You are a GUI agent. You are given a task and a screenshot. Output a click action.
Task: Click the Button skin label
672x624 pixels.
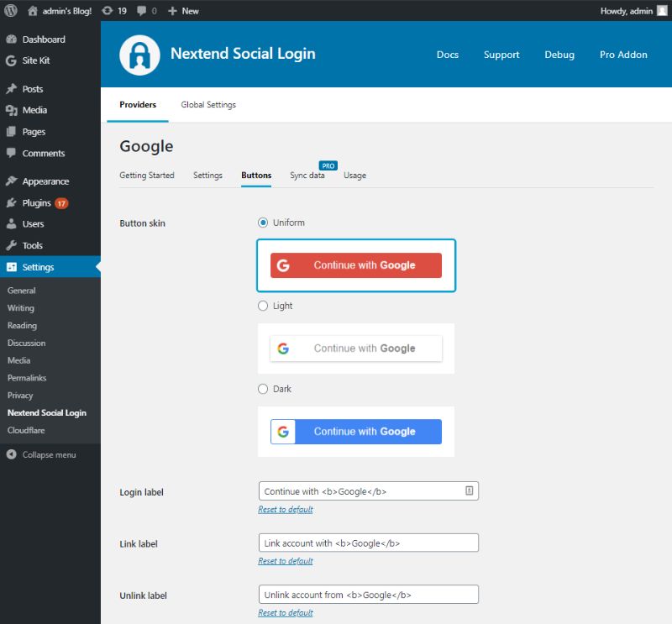142,223
